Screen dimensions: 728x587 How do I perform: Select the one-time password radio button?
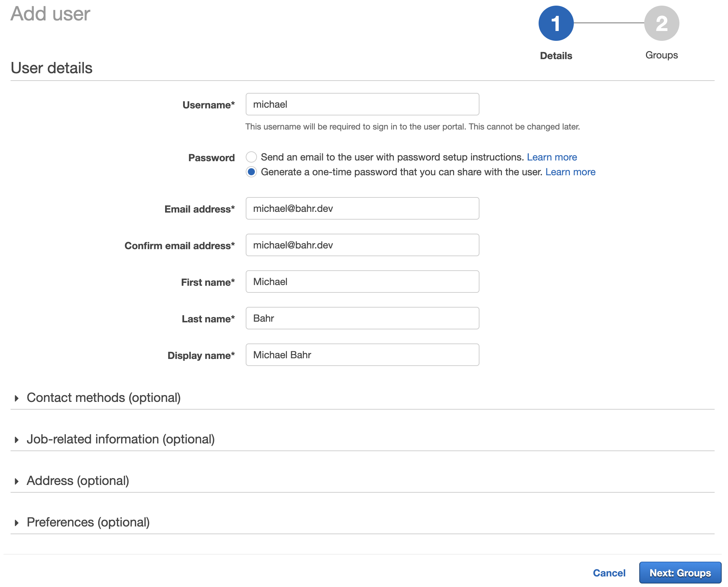251,172
